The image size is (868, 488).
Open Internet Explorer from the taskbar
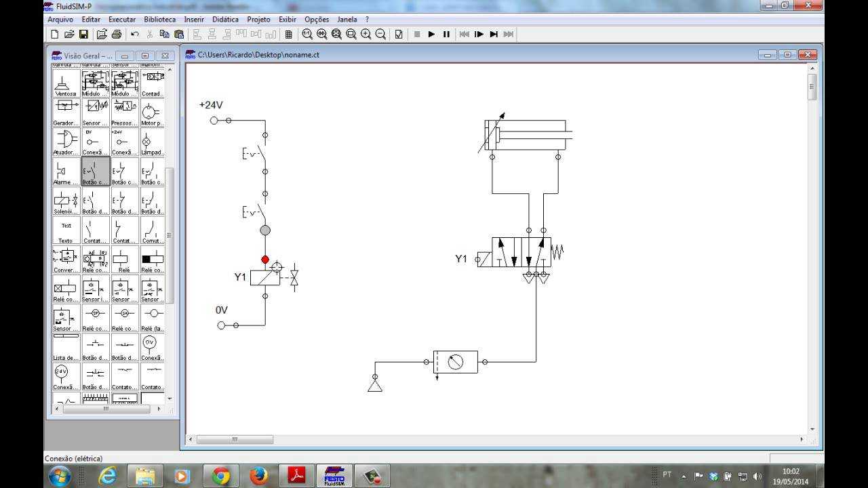[x=108, y=476]
